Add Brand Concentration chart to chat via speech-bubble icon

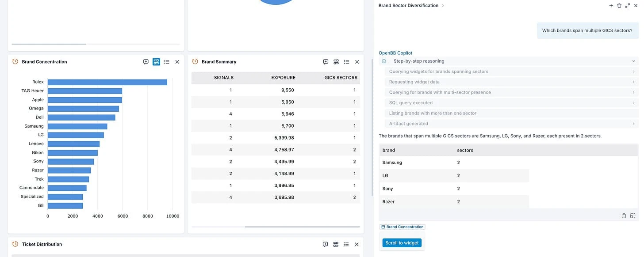[146, 61]
